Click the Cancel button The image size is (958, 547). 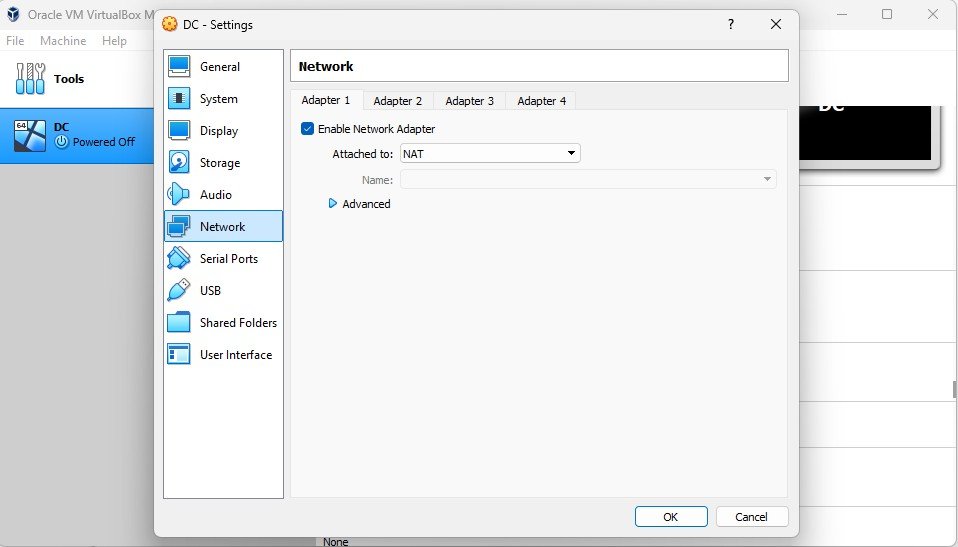(x=751, y=516)
